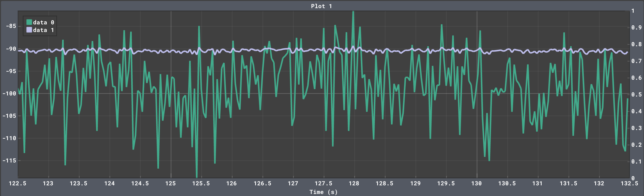Click the 122.5 starting time tick label

pyautogui.click(x=18, y=183)
